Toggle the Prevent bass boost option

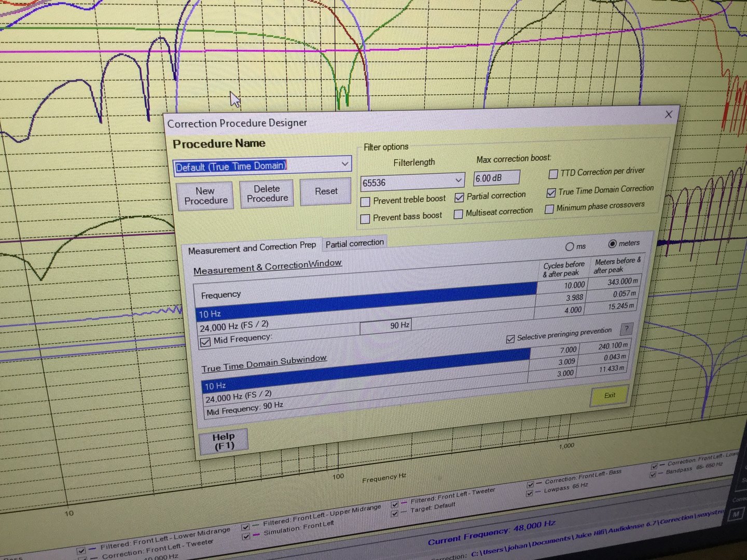(365, 219)
